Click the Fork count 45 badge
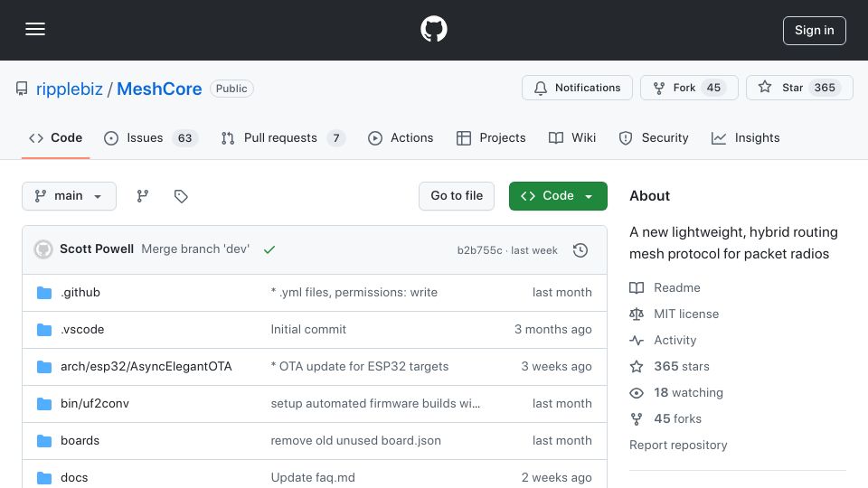The width and height of the screenshot is (868, 488). (x=713, y=88)
